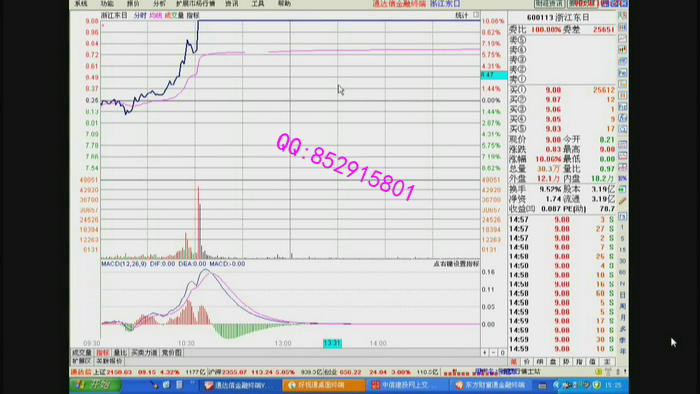Click the percent icon in right sidebar
This screenshot has width=700, height=394.
point(622,178)
